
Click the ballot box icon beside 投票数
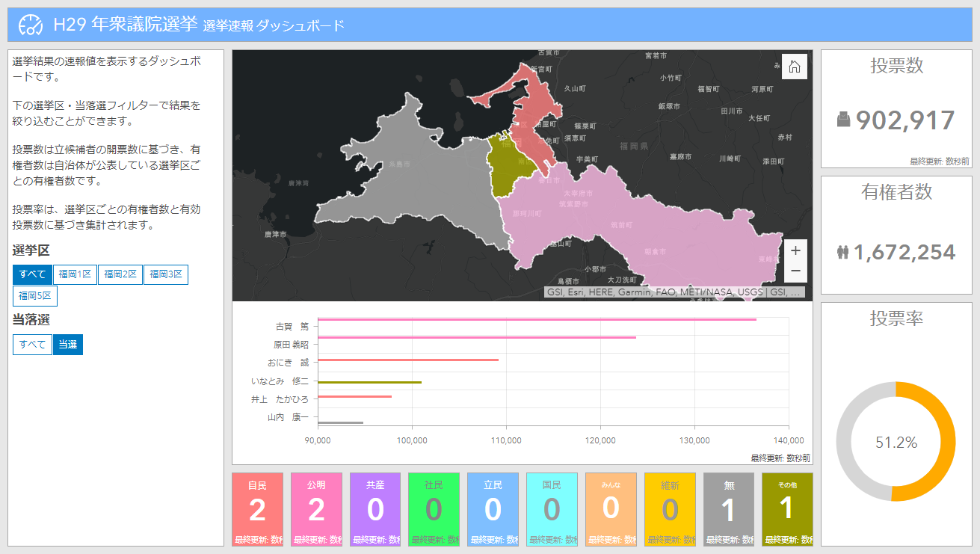point(843,120)
